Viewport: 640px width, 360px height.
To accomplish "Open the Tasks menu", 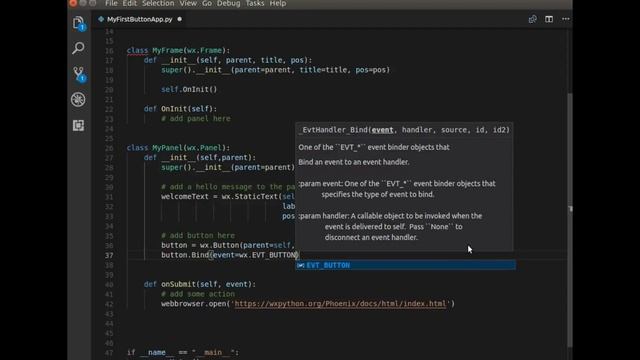I will point(255,3).
